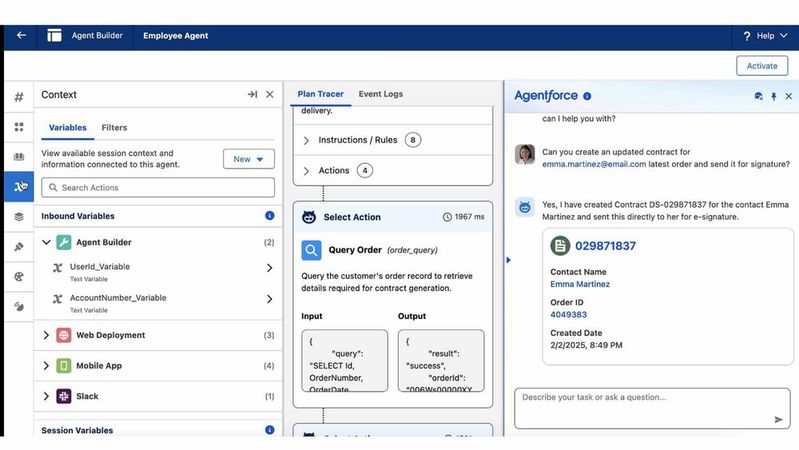Open the four-squares grid sidebar icon
799x450 pixels.
(x=19, y=127)
